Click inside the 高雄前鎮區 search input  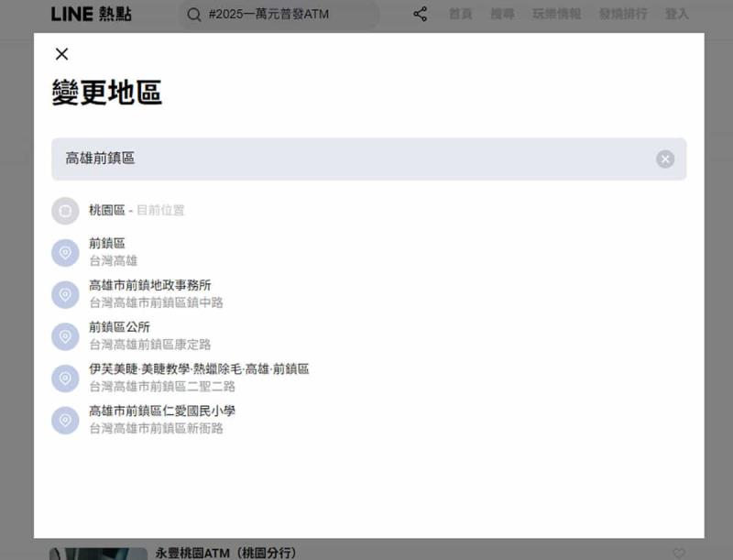tap(275, 159)
